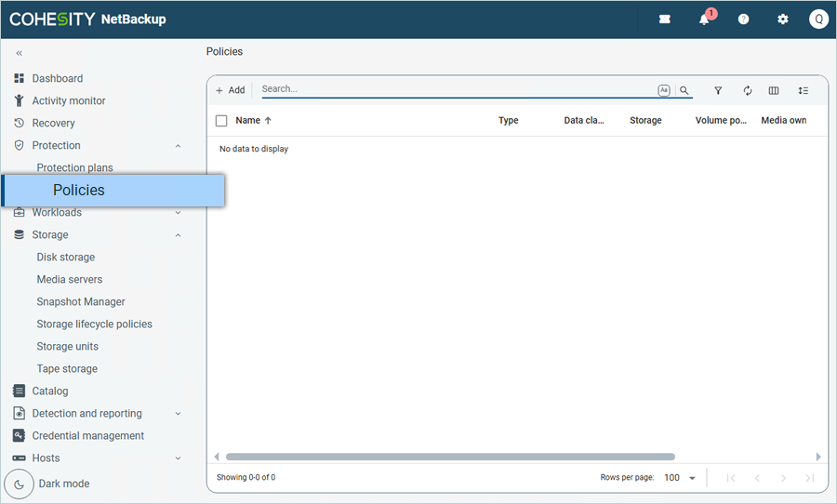This screenshot has height=504, width=837.
Task: Open Activity monitor in sidebar
Action: click(69, 101)
